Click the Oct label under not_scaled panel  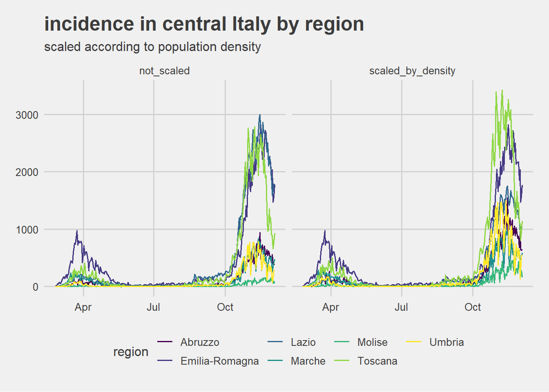225,307
